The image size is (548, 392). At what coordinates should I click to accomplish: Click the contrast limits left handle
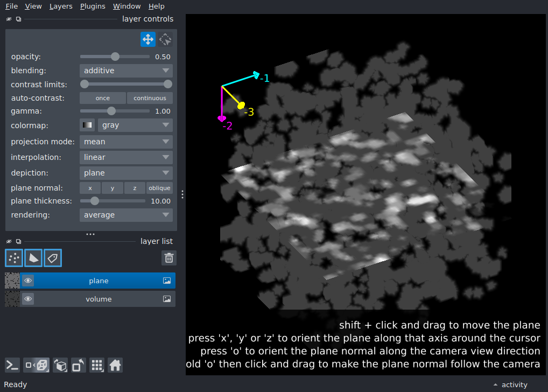coord(84,84)
